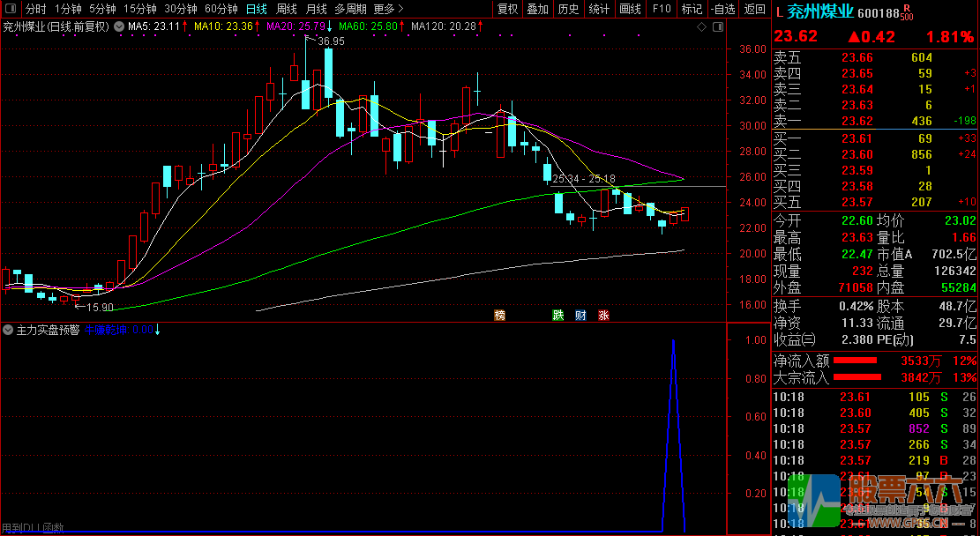This screenshot has width=980, height=536.
Task: Expand the 更多 periods menu
Action: (386, 9)
